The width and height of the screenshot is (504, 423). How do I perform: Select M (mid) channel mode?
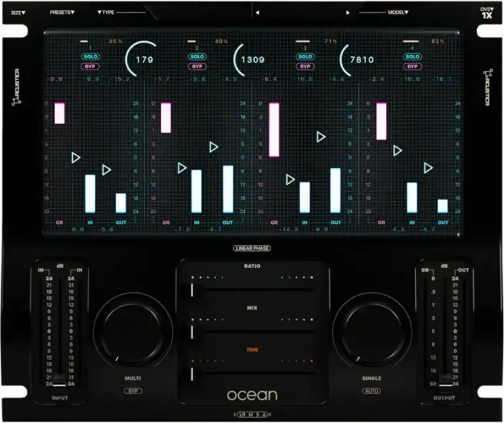[251, 414]
